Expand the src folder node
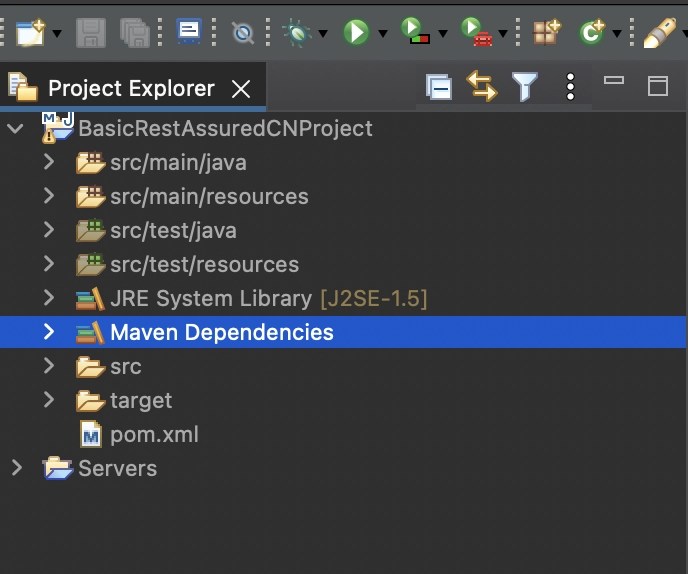 coord(49,366)
